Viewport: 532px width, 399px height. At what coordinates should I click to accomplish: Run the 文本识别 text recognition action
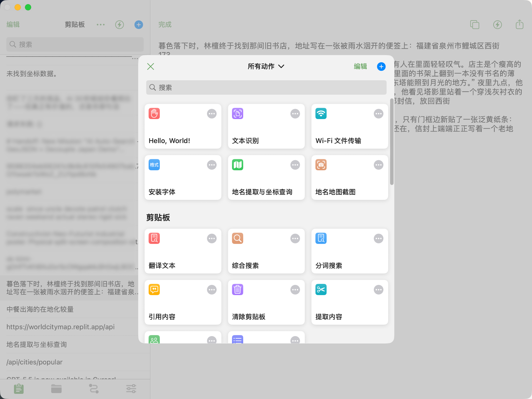click(266, 127)
